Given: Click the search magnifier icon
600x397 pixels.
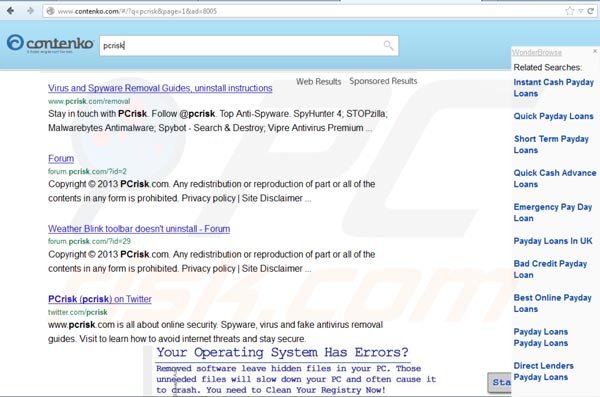Looking at the screenshot, I should pyautogui.click(x=388, y=46).
